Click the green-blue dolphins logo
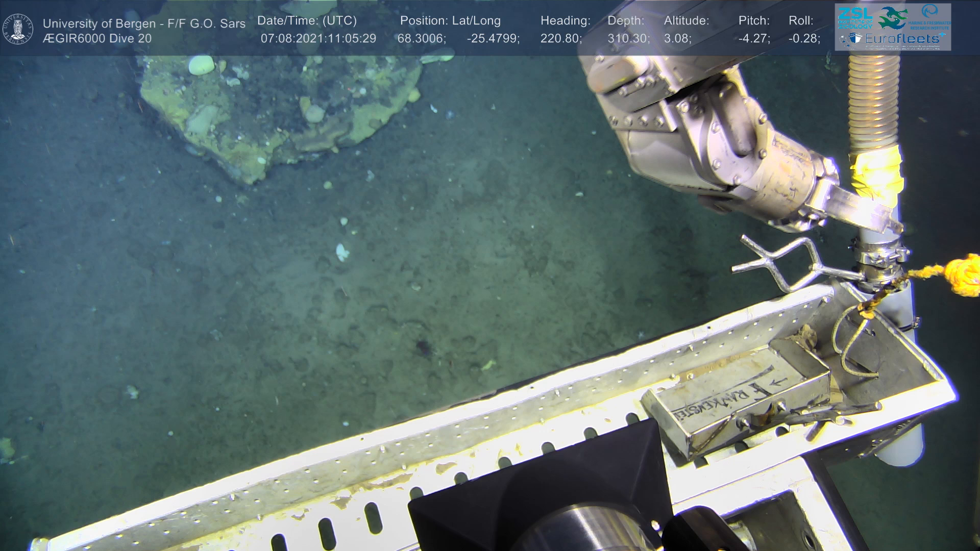Screen dimensions: 980x551 (x=893, y=18)
